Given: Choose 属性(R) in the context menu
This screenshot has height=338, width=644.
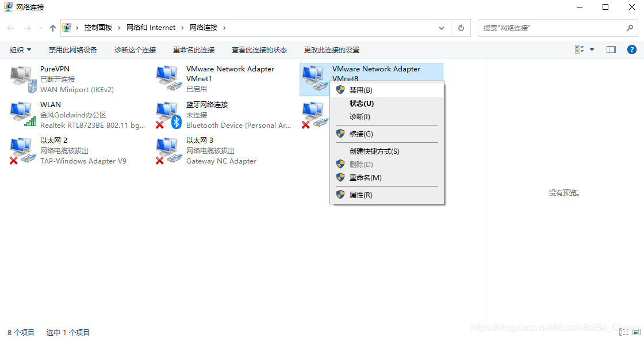Looking at the screenshot, I should [387, 195].
